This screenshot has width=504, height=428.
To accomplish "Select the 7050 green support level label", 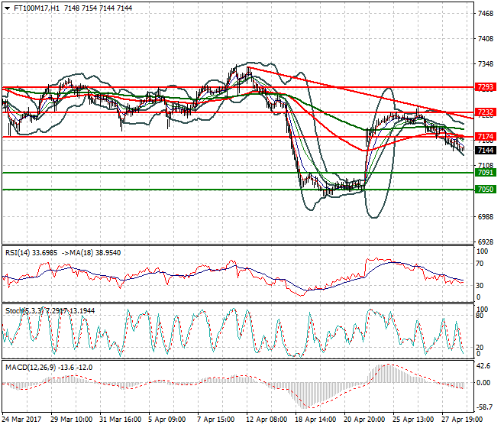I will pyautogui.click(x=486, y=190).
